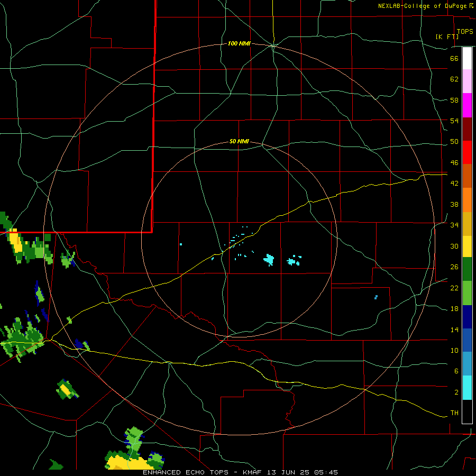Click the 13 JUN 25 date text
The image size is (476, 476).
(289, 472)
